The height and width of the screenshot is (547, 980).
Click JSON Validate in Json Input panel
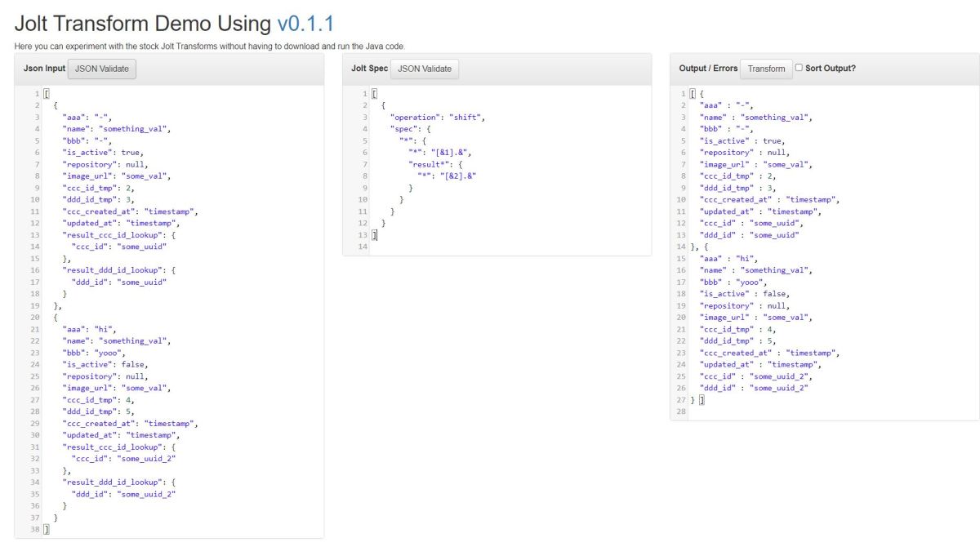[102, 69]
